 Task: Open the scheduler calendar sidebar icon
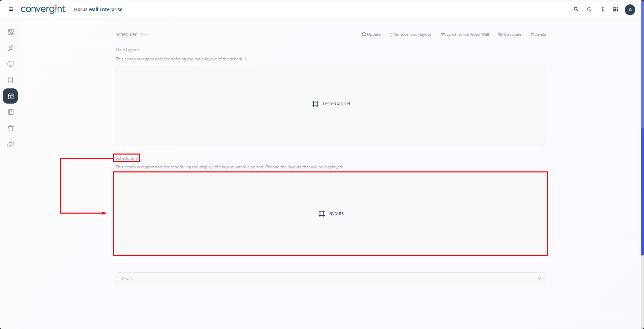pos(10,96)
